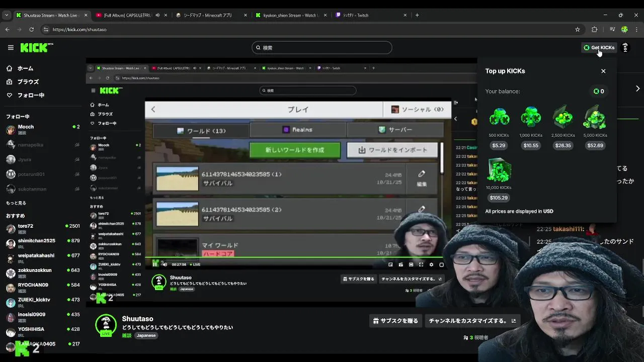The width and height of the screenshot is (644, 362).
Task: Reload the current page
Action: pos(32,29)
